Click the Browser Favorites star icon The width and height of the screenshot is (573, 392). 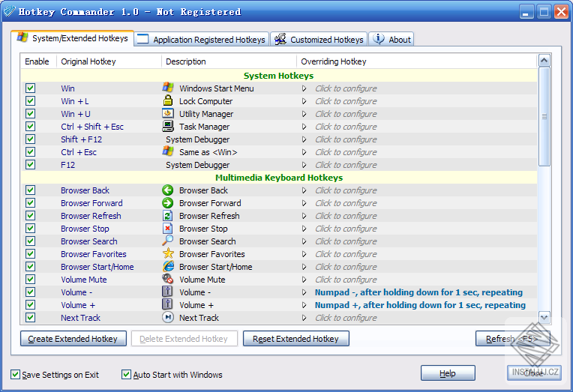point(168,253)
